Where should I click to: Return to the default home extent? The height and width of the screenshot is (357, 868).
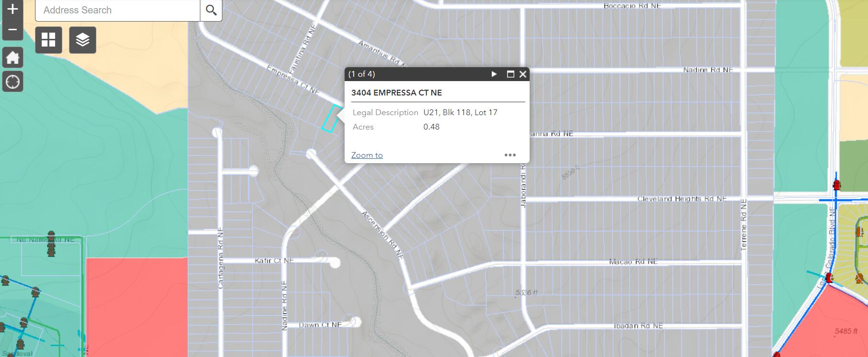pyautogui.click(x=12, y=58)
